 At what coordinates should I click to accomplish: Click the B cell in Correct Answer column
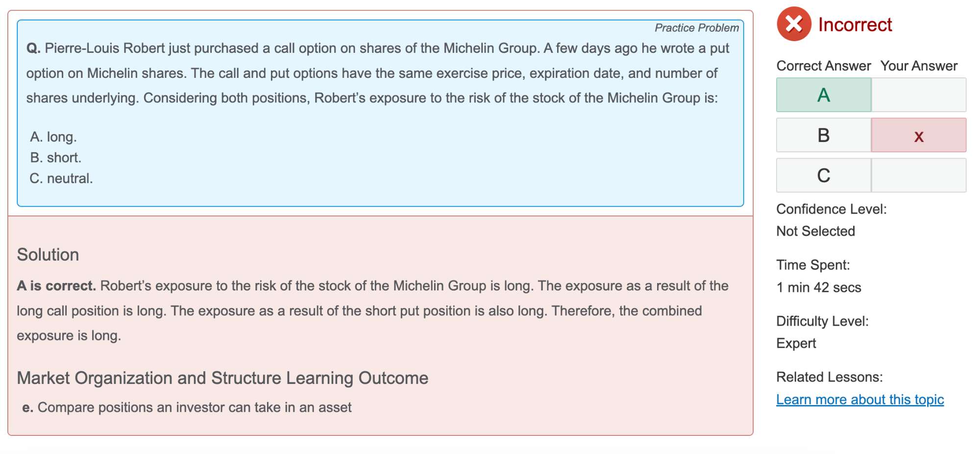tap(824, 136)
